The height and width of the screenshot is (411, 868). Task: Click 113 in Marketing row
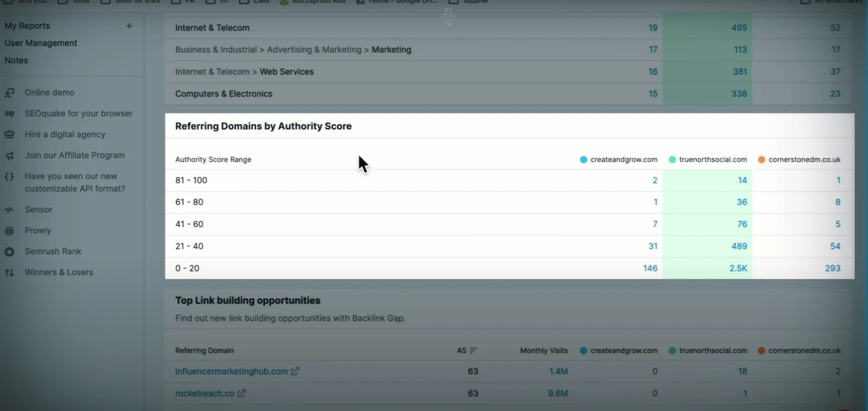[x=740, y=50]
